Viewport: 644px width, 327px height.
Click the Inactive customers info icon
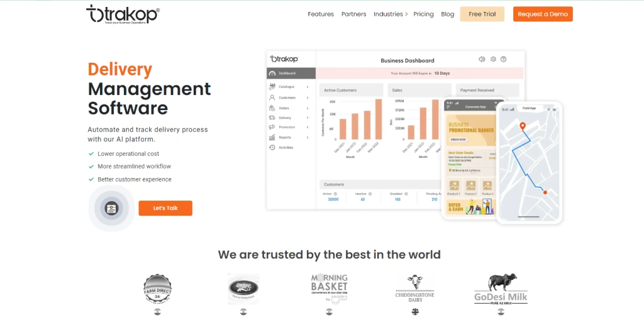tap(370, 194)
